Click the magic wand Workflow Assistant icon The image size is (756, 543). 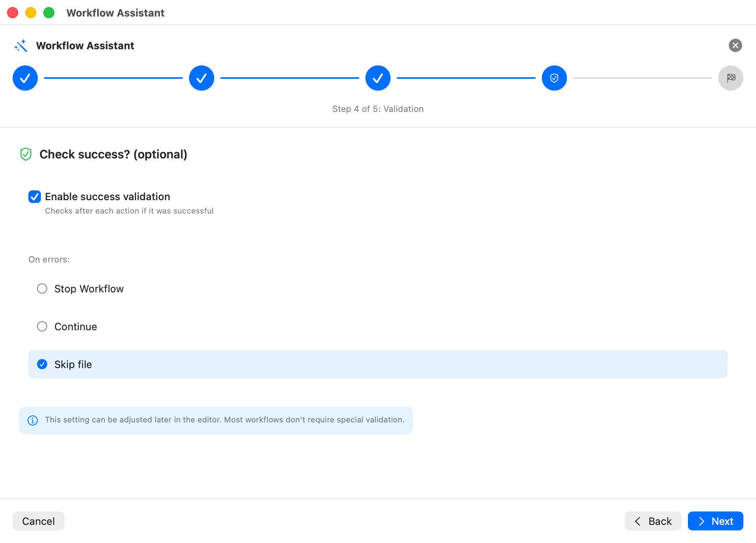tap(21, 46)
